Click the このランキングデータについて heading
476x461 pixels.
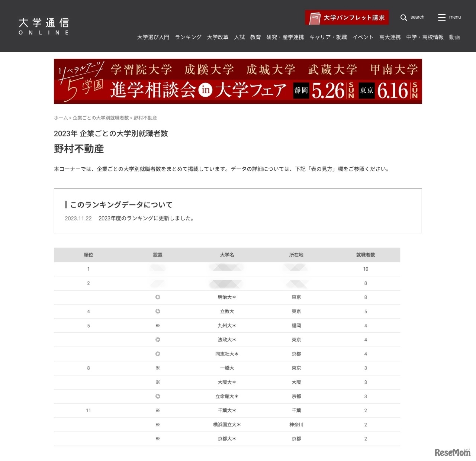click(121, 205)
